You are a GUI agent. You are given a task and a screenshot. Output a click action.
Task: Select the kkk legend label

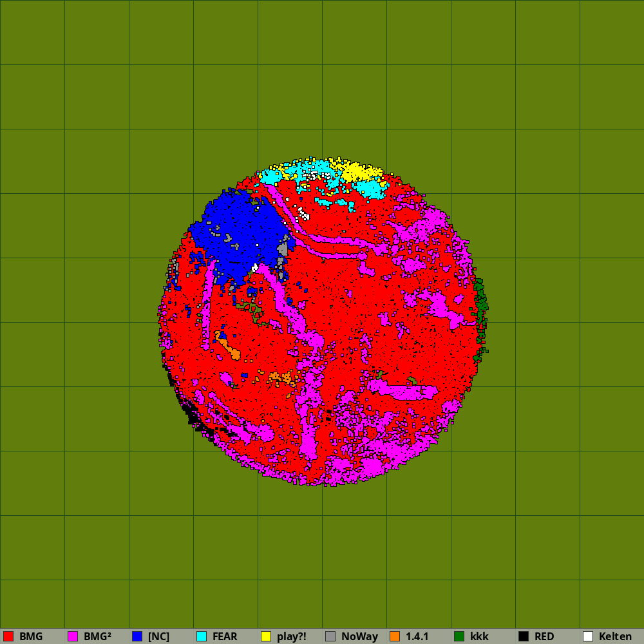[x=479, y=636]
